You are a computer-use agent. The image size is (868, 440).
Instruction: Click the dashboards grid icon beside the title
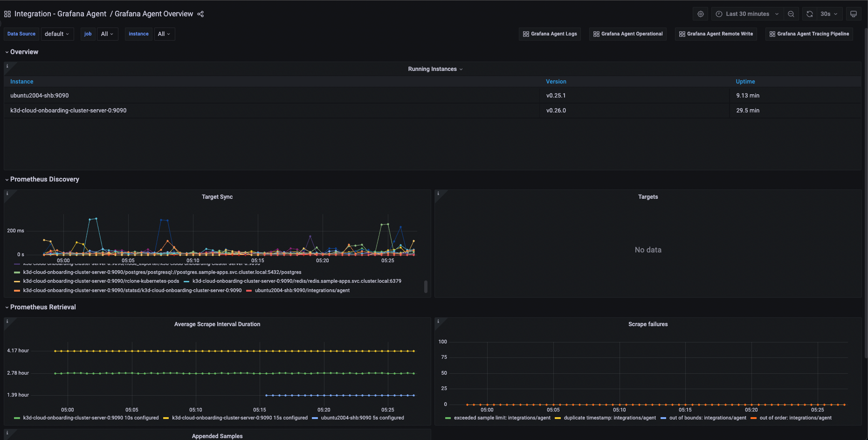(x=7, y=14)
